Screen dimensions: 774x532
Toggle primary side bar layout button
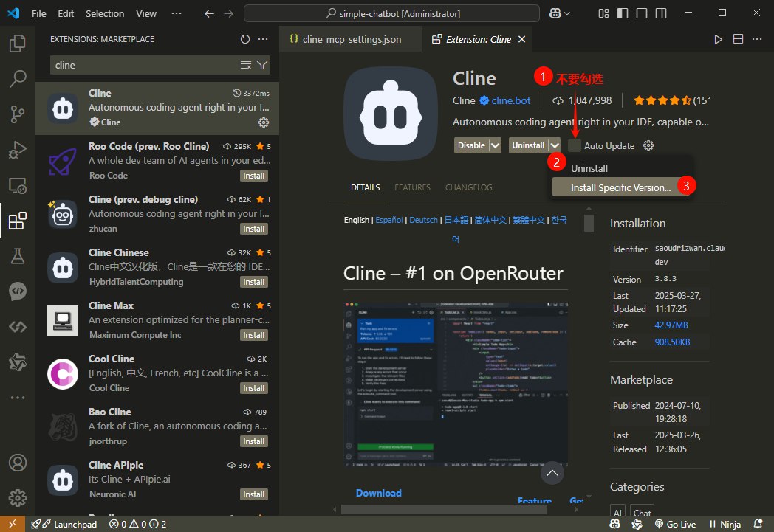622,13
